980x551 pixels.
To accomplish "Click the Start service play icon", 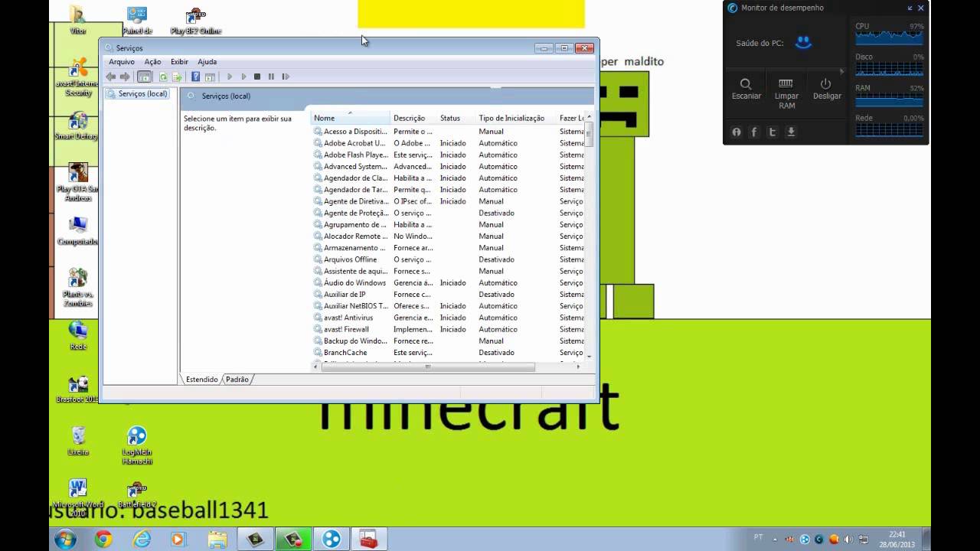I will [230, 77].
